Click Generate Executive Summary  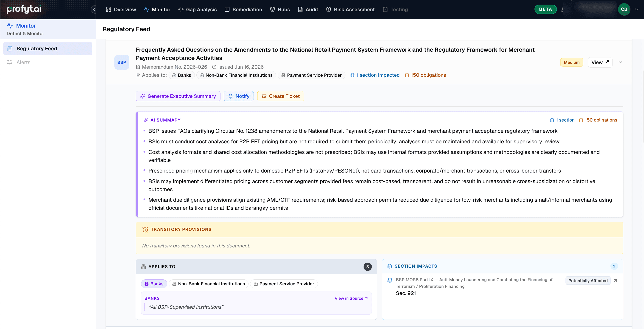pos(178,96)
